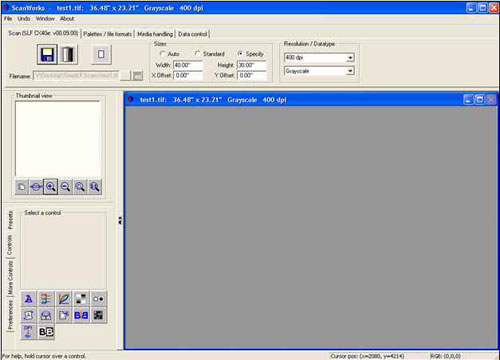Click the colored sliders control icon
This screenshot has width=500, height=360.
pyautogui.click(x=46, y=299)
